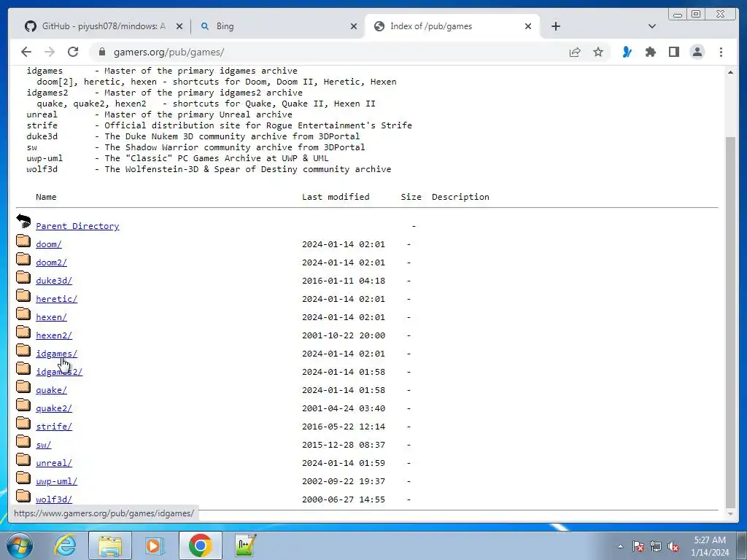Toggle the browser side panel
The image size is (747, 560).
[x=673, y=52]
